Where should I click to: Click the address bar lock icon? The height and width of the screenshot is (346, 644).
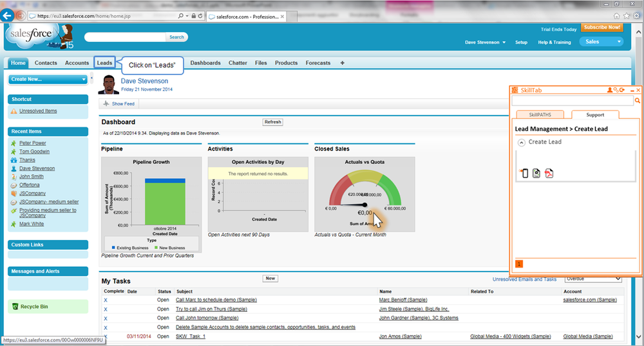coord(193,16)
